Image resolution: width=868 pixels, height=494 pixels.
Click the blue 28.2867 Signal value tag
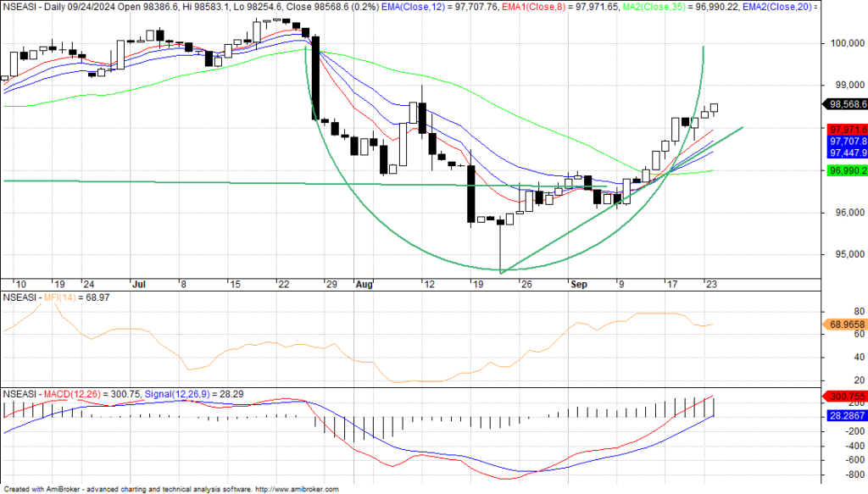tap(845, 416)
